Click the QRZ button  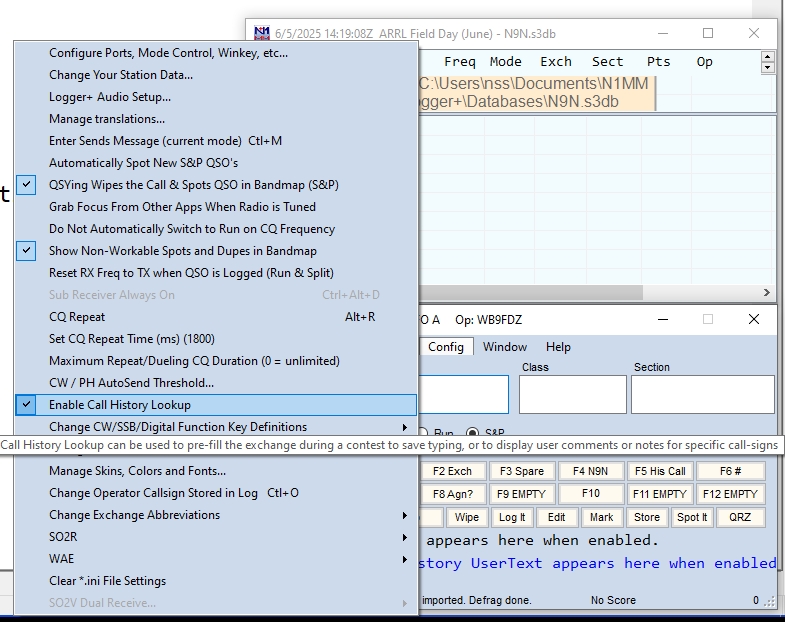pyautogui.click(x=740, y=517)
